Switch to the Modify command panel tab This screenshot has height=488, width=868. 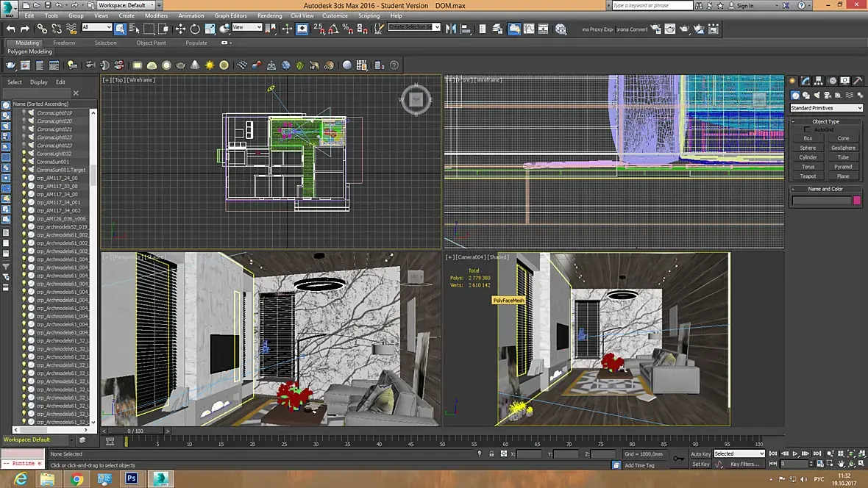pos(806,81)
